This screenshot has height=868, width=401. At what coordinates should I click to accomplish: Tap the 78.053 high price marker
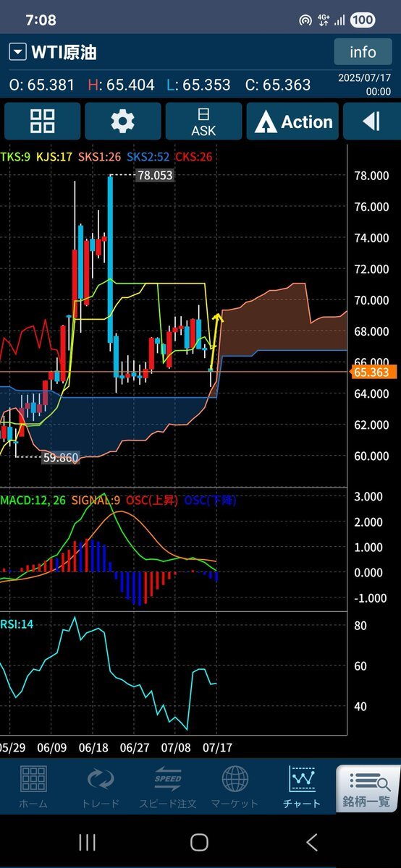155,175
